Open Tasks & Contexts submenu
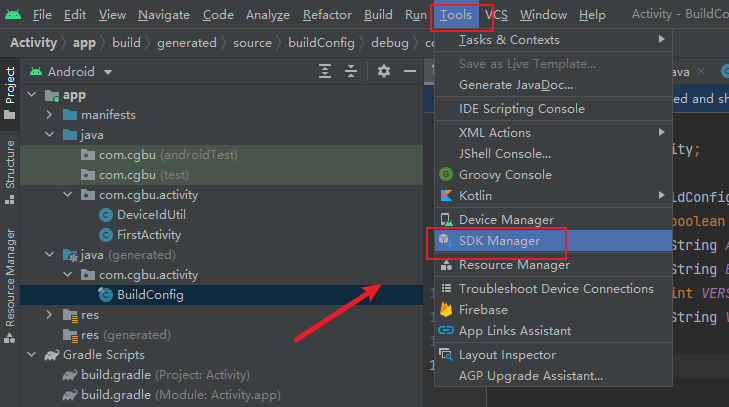 (x=553, y=40)
